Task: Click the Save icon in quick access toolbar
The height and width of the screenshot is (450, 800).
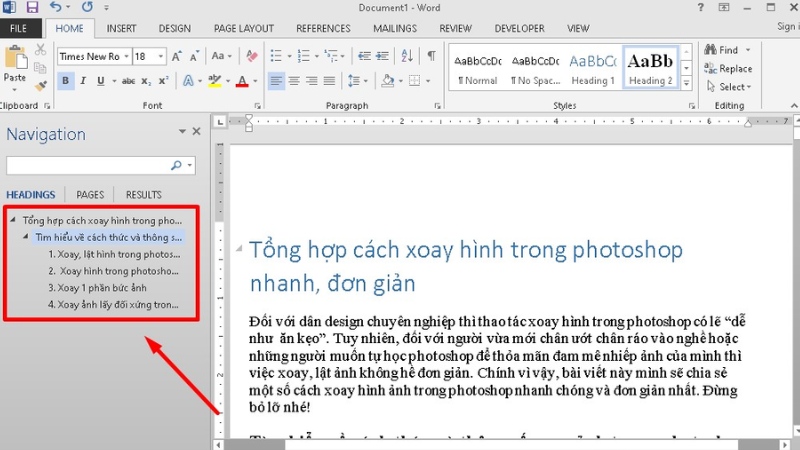Action: pos(32,7)
